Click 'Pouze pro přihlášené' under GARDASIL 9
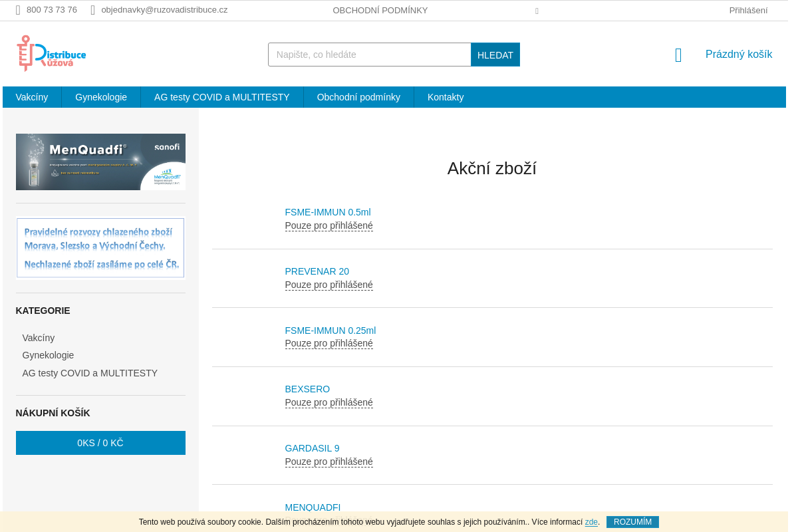 click(329, 462)
